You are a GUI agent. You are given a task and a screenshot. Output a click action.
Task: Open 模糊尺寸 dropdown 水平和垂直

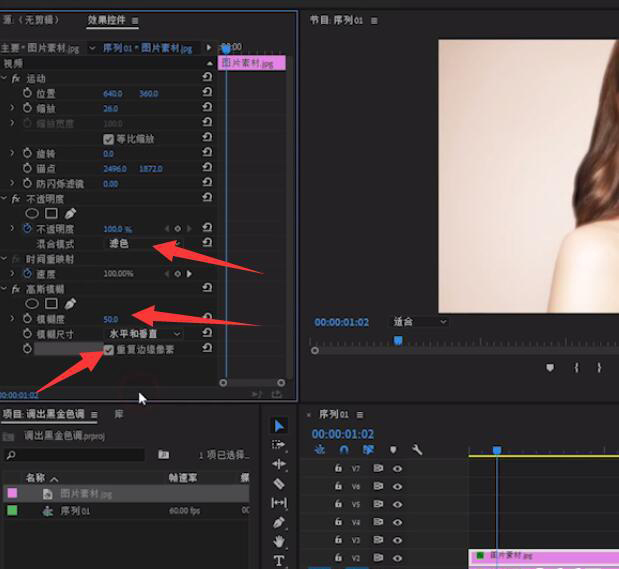coord(143,334)
